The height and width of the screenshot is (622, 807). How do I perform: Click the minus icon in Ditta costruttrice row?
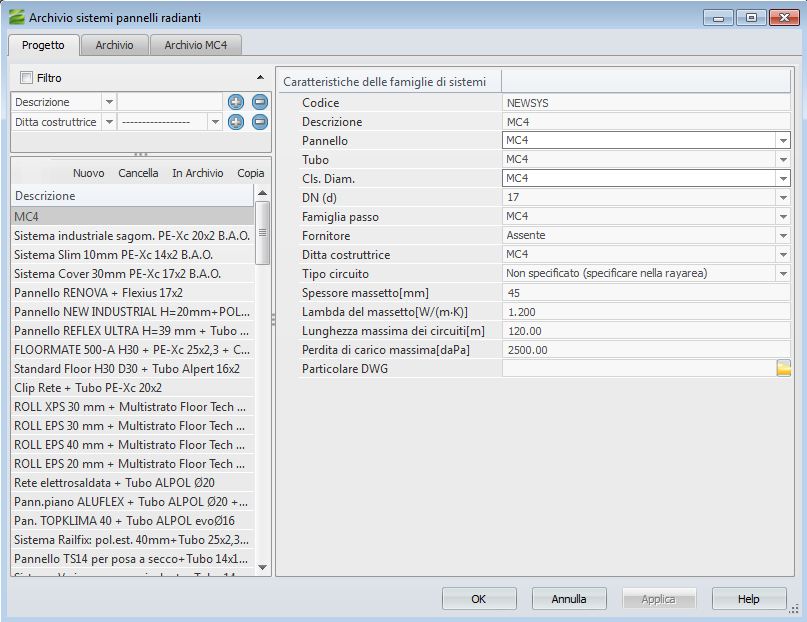[260, 122]
